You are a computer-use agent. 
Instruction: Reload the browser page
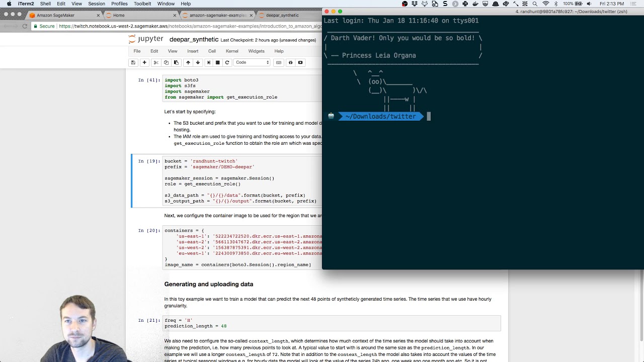pos(25,26)
